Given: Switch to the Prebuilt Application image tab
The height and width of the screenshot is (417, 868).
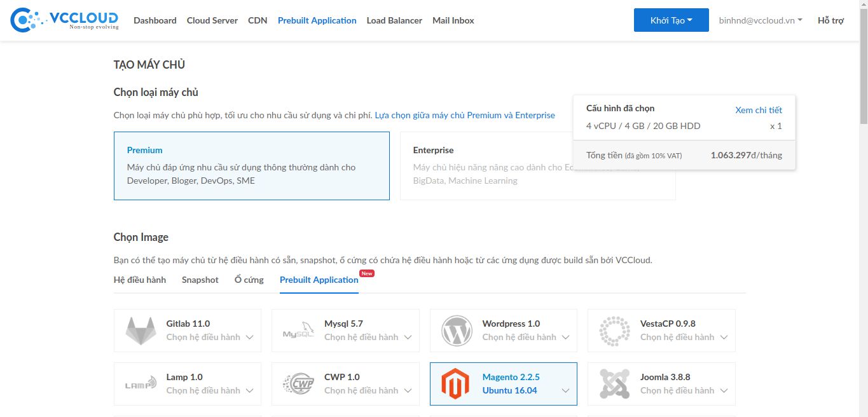Looking at the screenshot, I should pos(319,280).
